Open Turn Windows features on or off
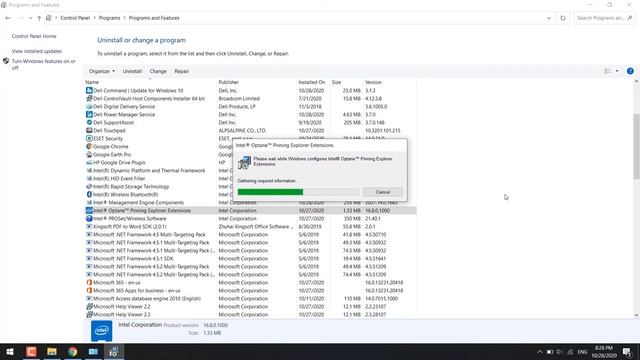The height and width of the screenshot is (360, 640). [43, 64]
